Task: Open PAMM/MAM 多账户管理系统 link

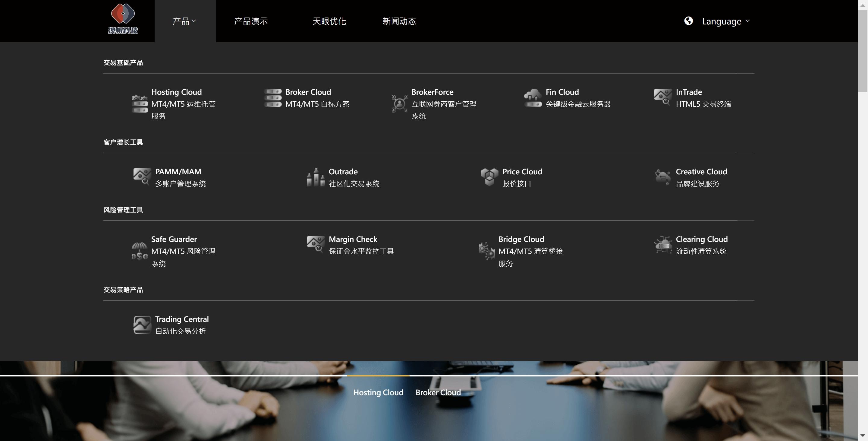Action: (169, 177)
